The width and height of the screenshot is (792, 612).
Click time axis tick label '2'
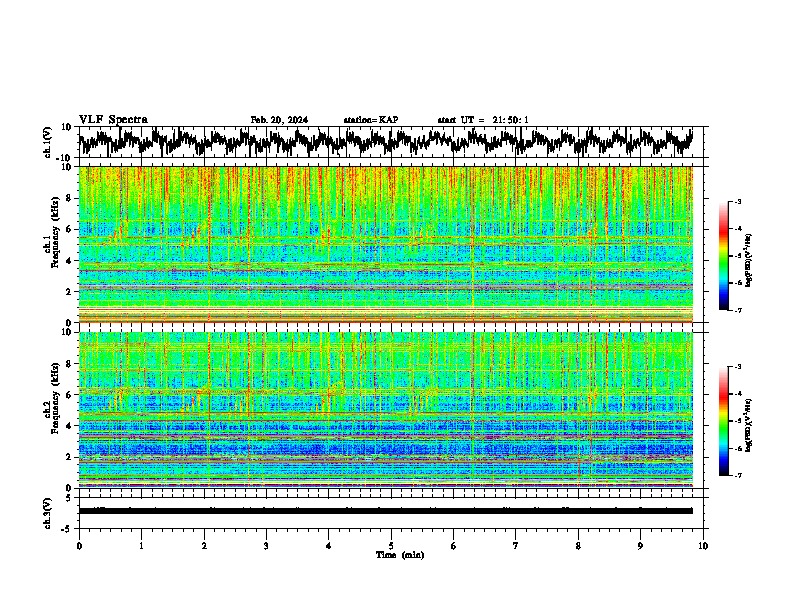point(204,546)
